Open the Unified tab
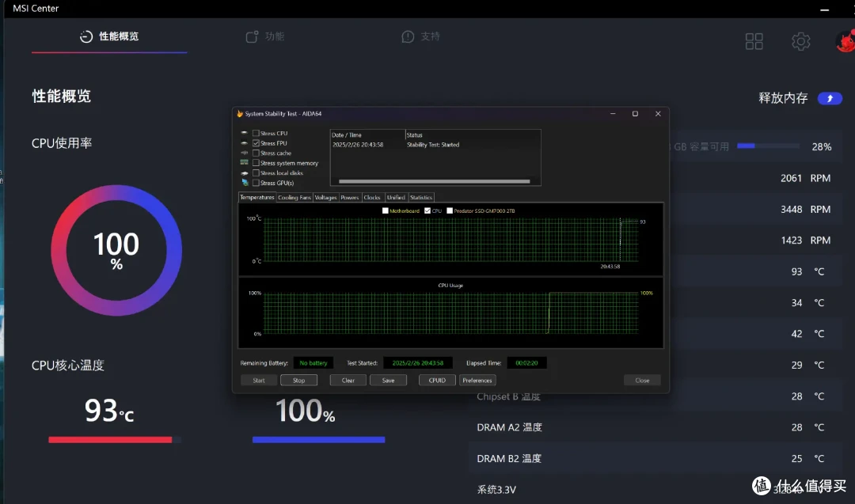The width and height of the screenshot is (855, 504). click(x=396, y=197)
